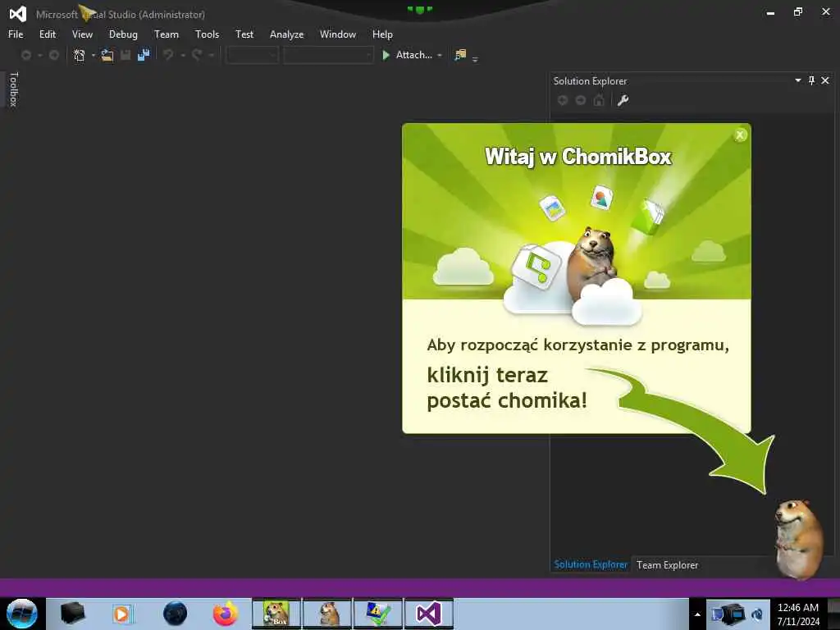
Task: Click the green notification indicator atop title bar
Action: (419, 9)
